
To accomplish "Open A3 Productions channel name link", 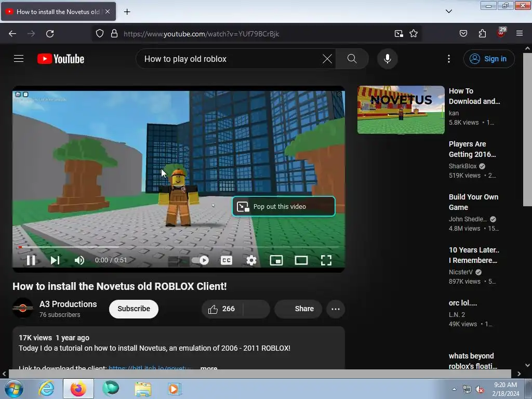I will [68, 304].
